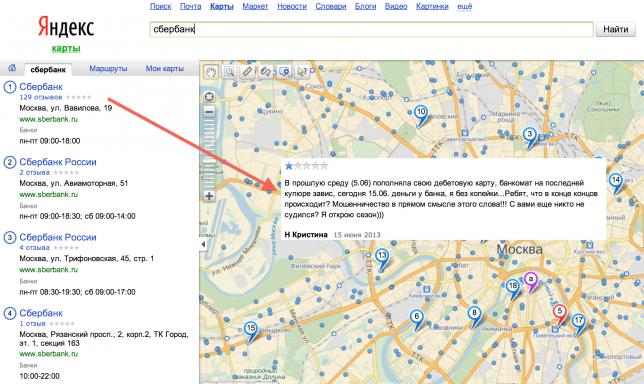Click the numbered circle 2 in results
Viewport: 644px width, 384px height.
[10, 162]
